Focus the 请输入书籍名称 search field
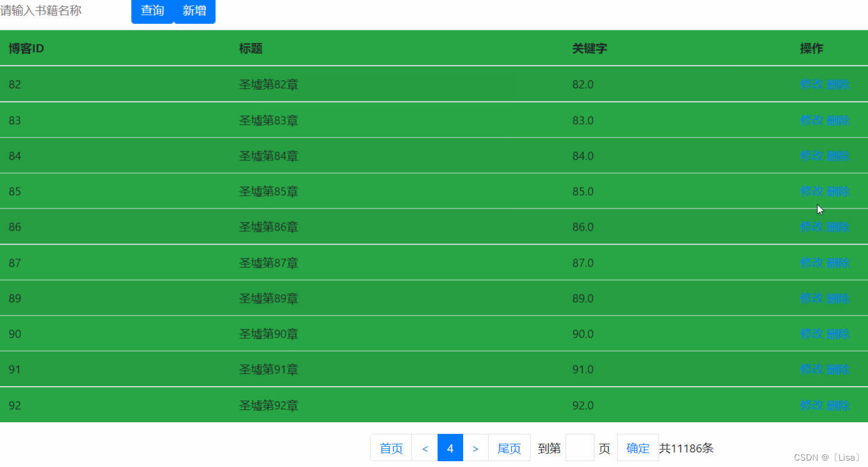 point(64,10)
